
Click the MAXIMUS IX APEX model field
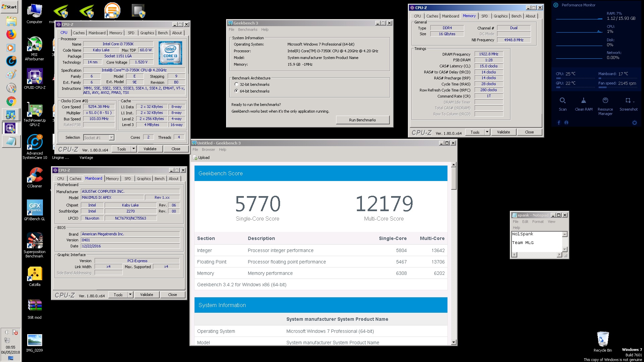[112, 197]
